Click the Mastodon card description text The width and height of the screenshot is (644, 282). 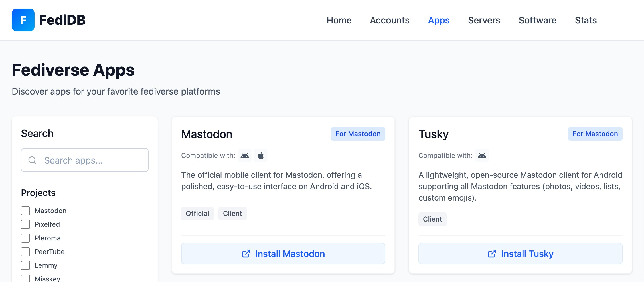[x=277, y=181]
